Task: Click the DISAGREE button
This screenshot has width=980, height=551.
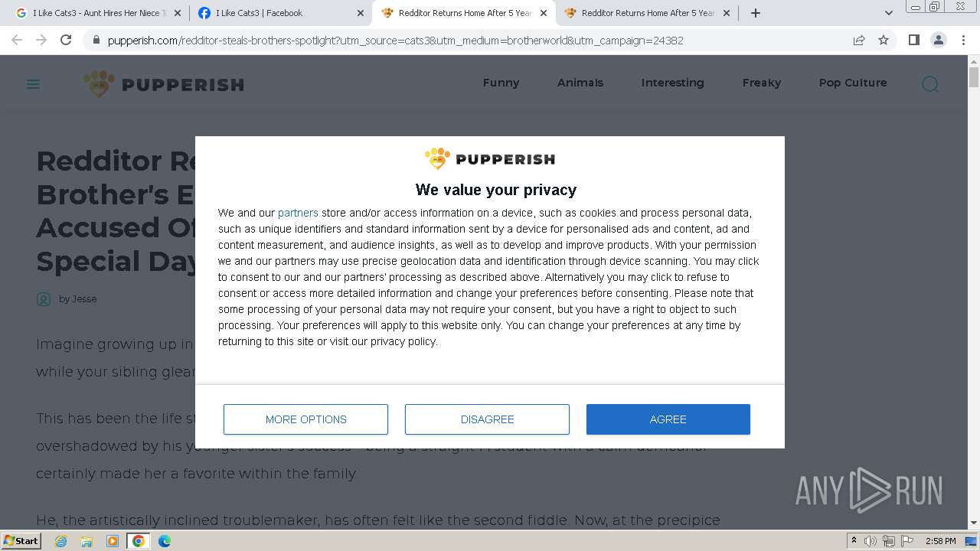Action: [x=487, y=419]
